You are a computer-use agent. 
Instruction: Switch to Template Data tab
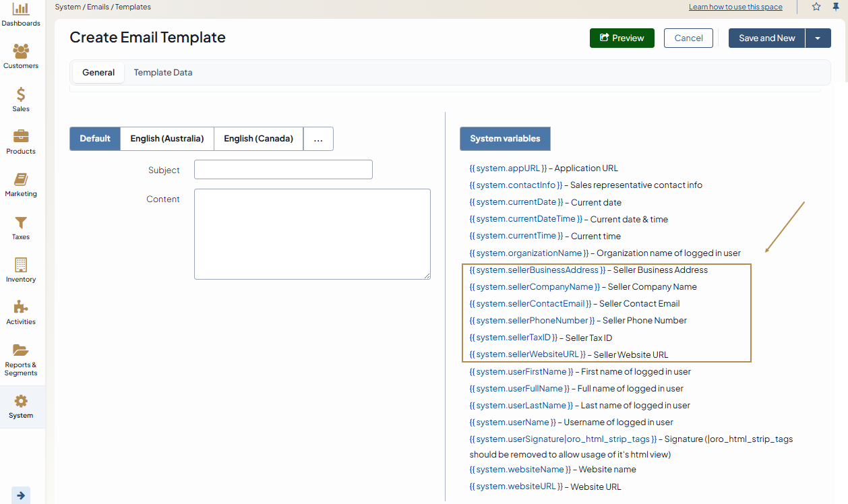[163, 73]
